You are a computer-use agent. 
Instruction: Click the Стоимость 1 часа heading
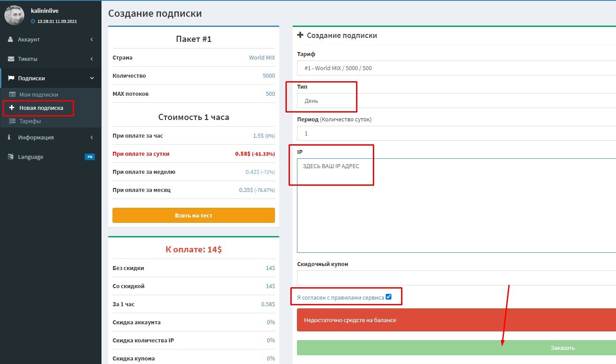point(194,117)
